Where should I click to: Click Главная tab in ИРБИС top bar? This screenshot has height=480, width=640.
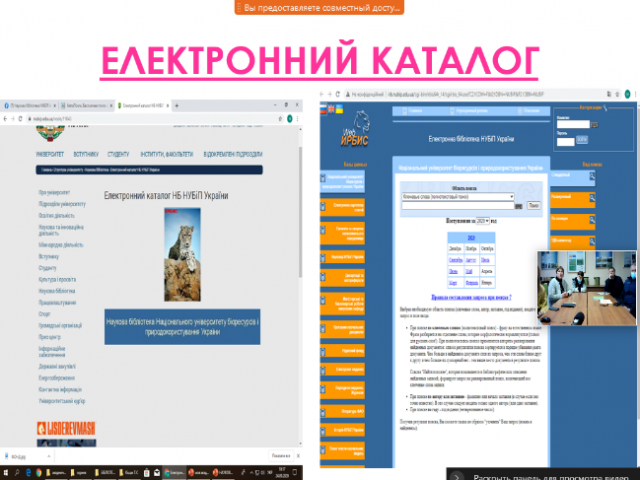412,111
